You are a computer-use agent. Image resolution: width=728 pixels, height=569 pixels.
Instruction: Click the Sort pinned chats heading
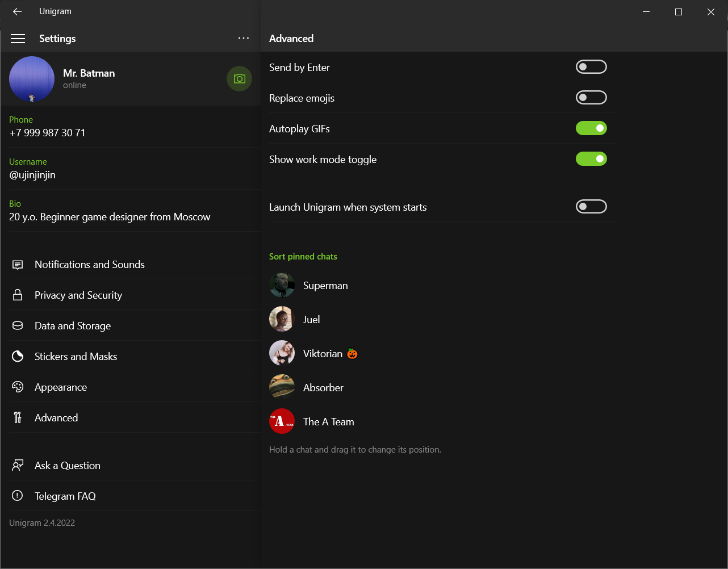pyautogui.click(x=303, y=257)
